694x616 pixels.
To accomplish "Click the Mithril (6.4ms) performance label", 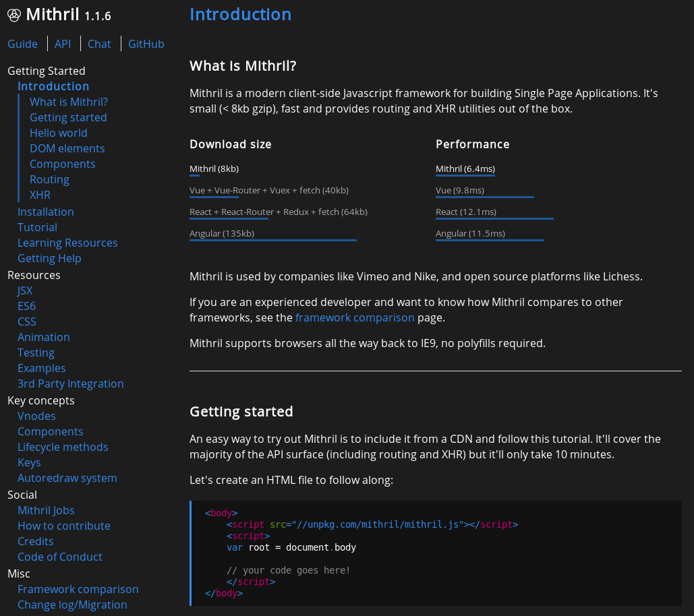I will [x=465, y=168].
